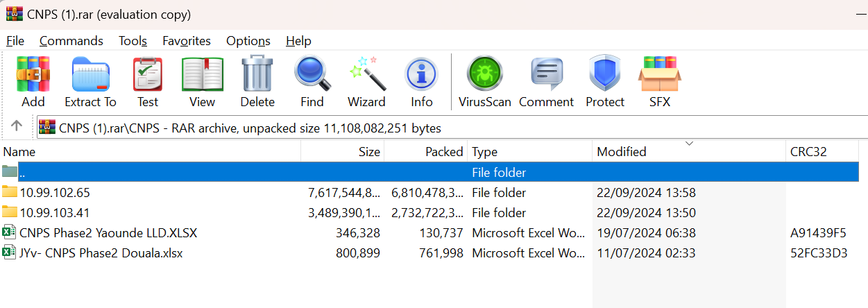Click packed value 130,737
The height and width of the screenshot is (308, 868).
(441, 232)
